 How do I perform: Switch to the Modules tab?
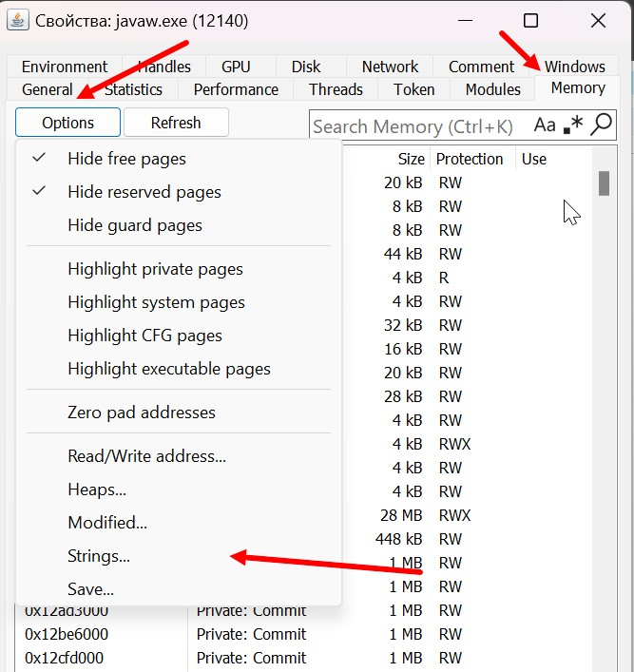click(493, 89)
